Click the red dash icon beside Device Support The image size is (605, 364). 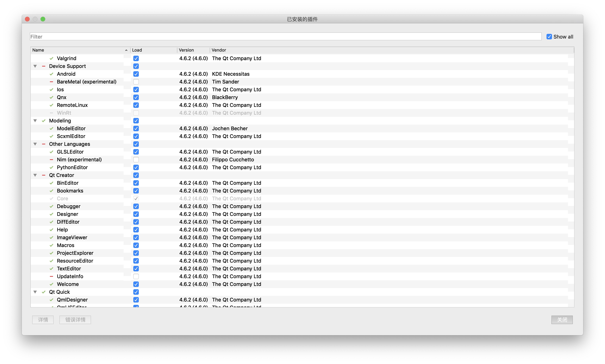(43, 66)
